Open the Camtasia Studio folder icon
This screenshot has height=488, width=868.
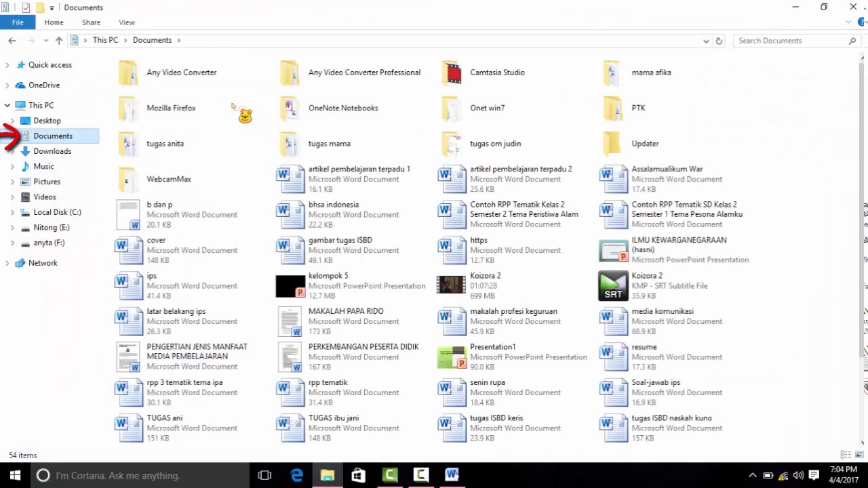point(452,73)
